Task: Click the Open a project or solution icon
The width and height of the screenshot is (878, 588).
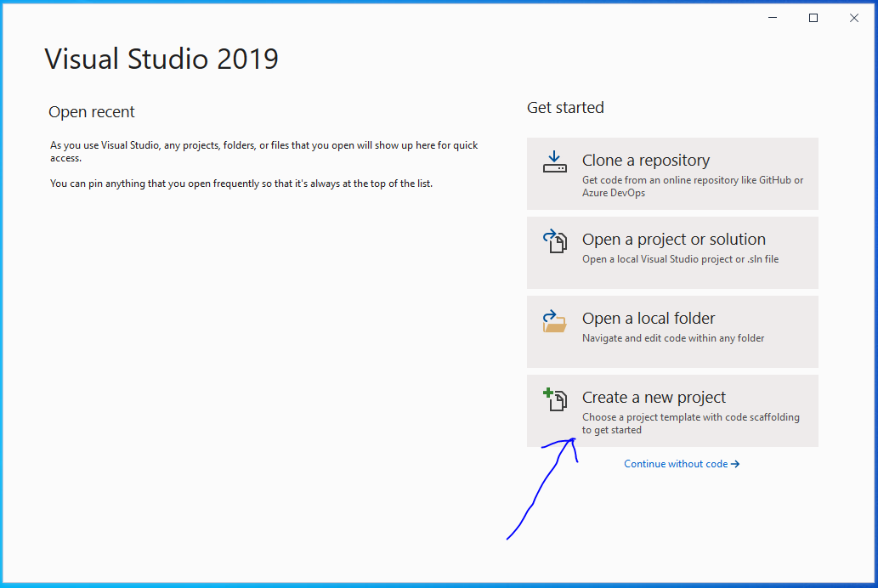Action: 554,240
